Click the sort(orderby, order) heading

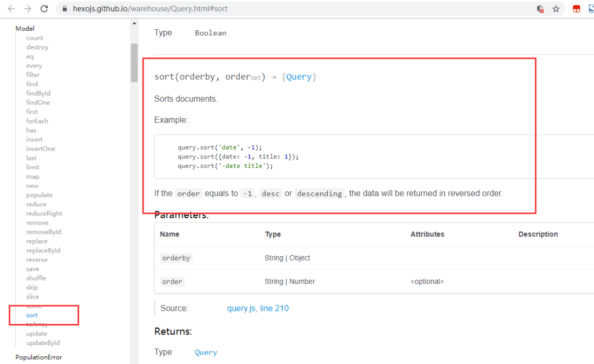coord(210,77)
